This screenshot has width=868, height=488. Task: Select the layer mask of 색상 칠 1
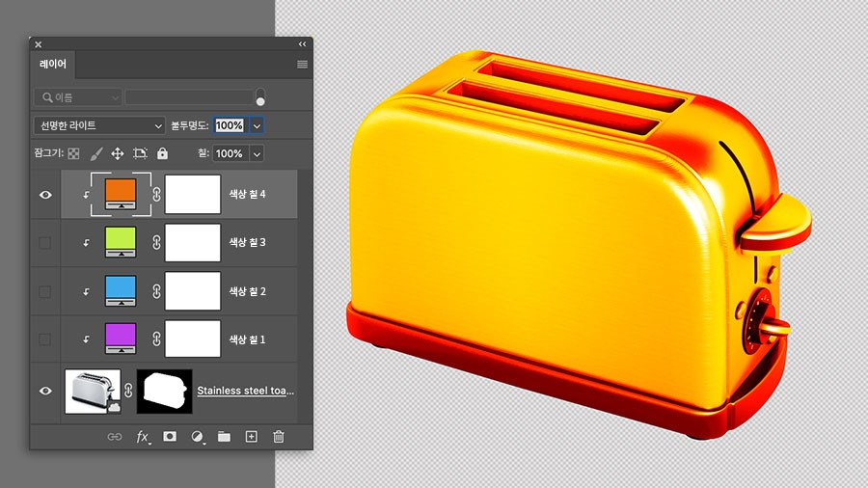pos(193,339)
